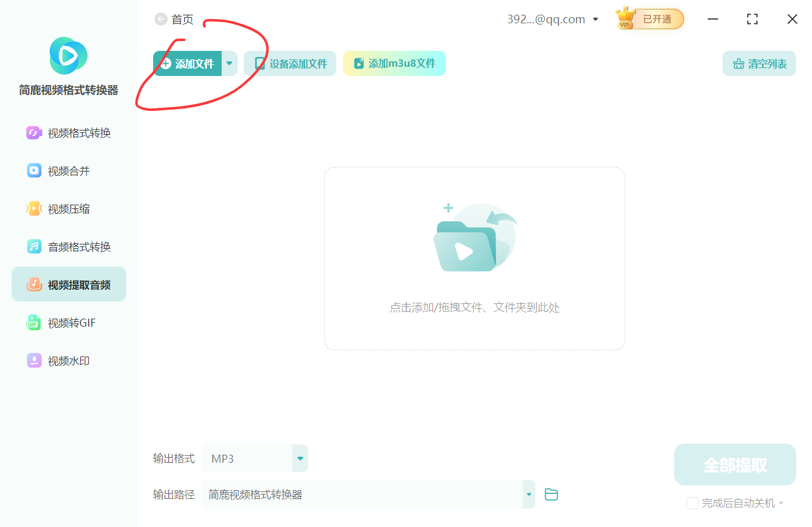Click the 全部提取 extract all button

(734, 464)
